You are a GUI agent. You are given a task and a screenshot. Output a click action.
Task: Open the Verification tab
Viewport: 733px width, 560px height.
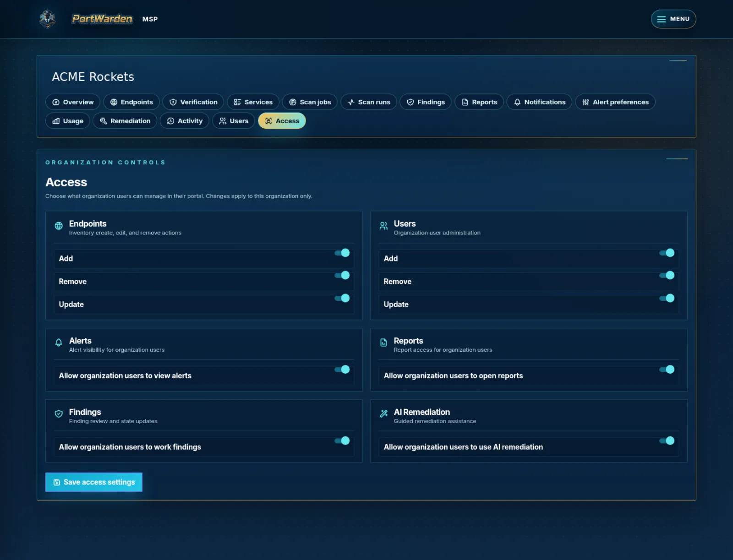pos(193,102)
